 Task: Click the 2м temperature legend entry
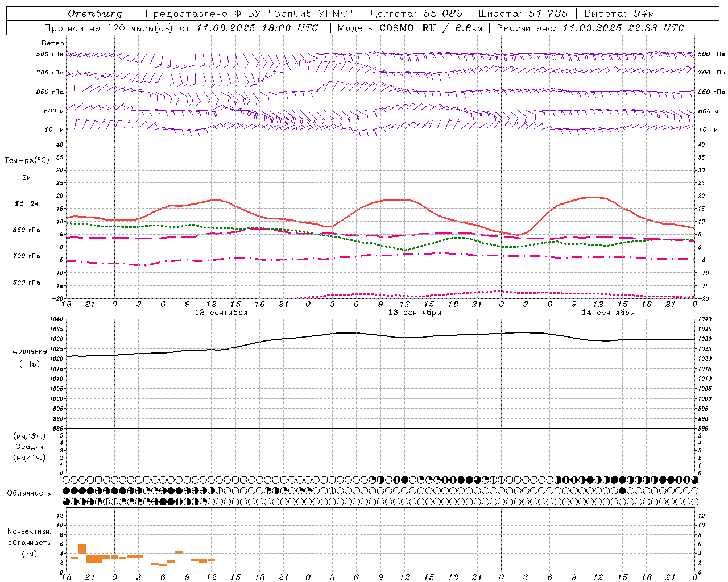point(27,177)
